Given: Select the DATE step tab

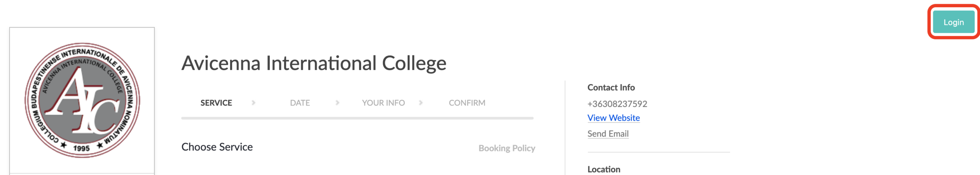Looking at the screenshot, I should click(x=300, y=103).
